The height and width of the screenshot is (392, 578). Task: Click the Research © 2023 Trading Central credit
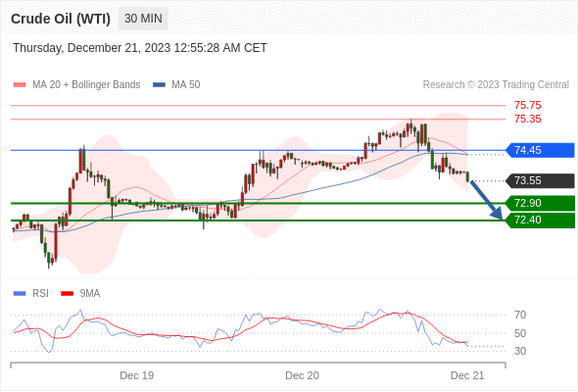coord(496,85)
